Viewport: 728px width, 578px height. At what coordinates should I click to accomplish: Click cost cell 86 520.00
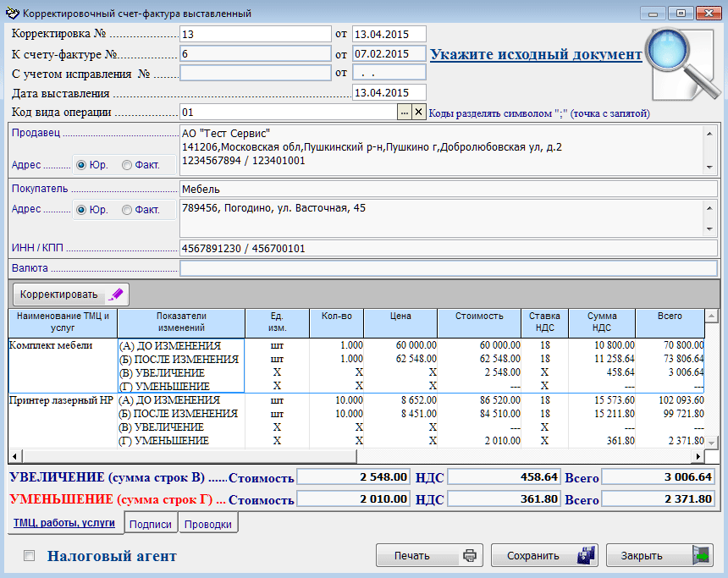point(500,400)
